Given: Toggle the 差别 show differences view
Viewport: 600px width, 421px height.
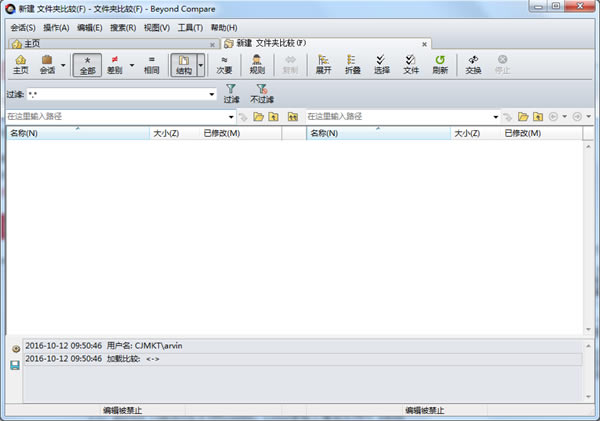Looking at the screenshot, I should click(116, 65).
